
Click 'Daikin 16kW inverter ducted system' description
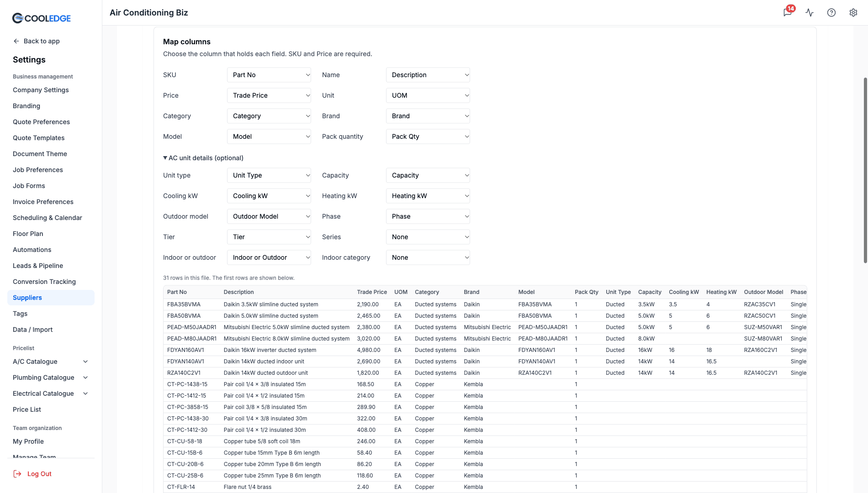pyautogui.click(x=270, y=350)
